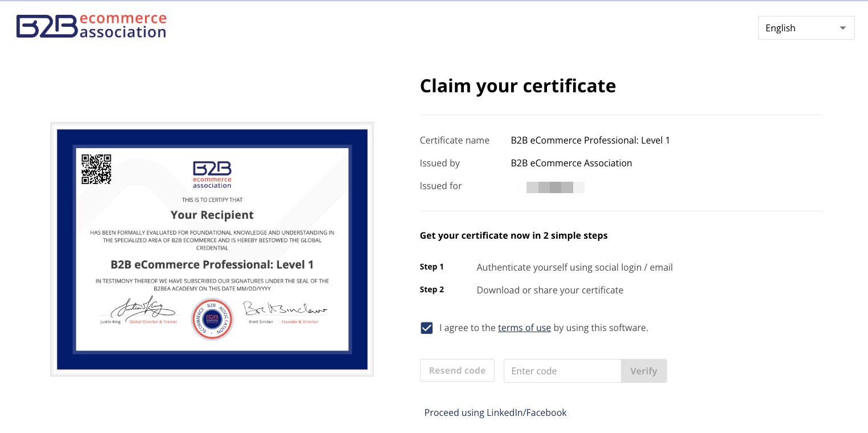Screen dimensions: 868x433
Task: Click 'Founder & Director' title on certificate
Action: click(x=300, y=322)
